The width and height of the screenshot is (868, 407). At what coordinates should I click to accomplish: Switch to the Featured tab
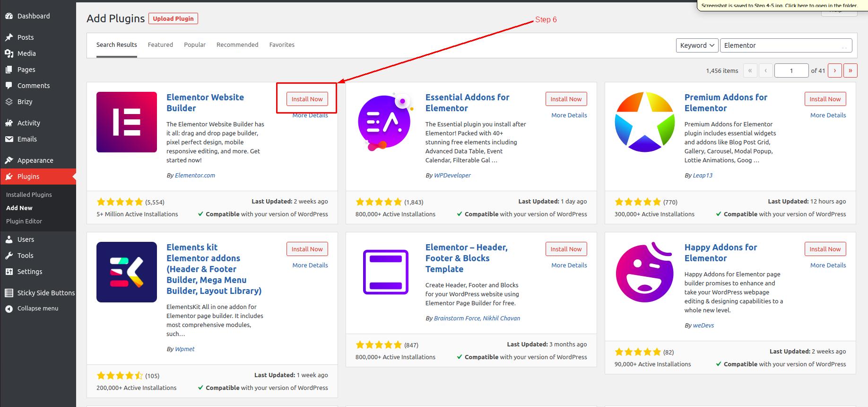point(160,45)
